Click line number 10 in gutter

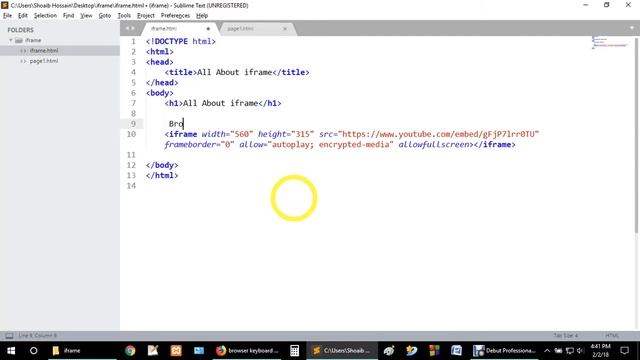pos(131,134)
